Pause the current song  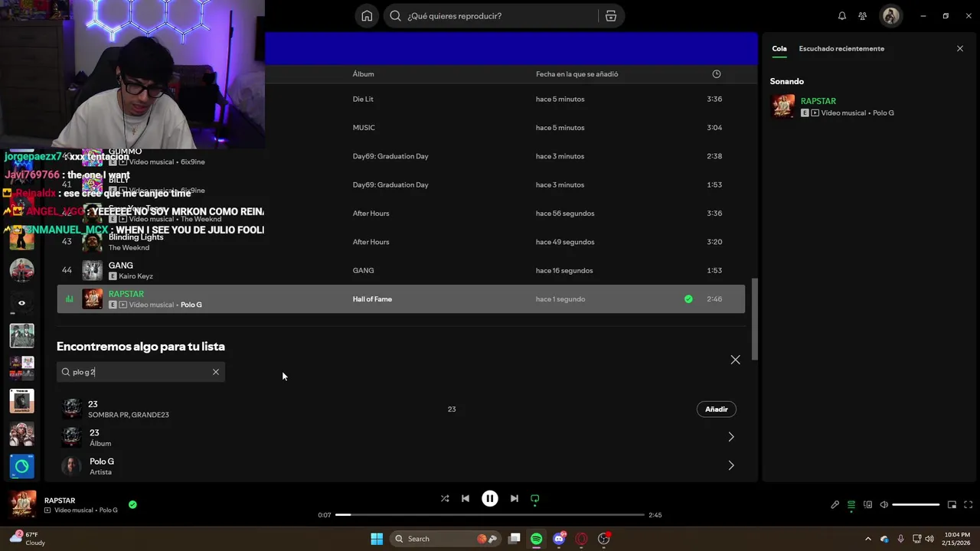coord(490,498)
